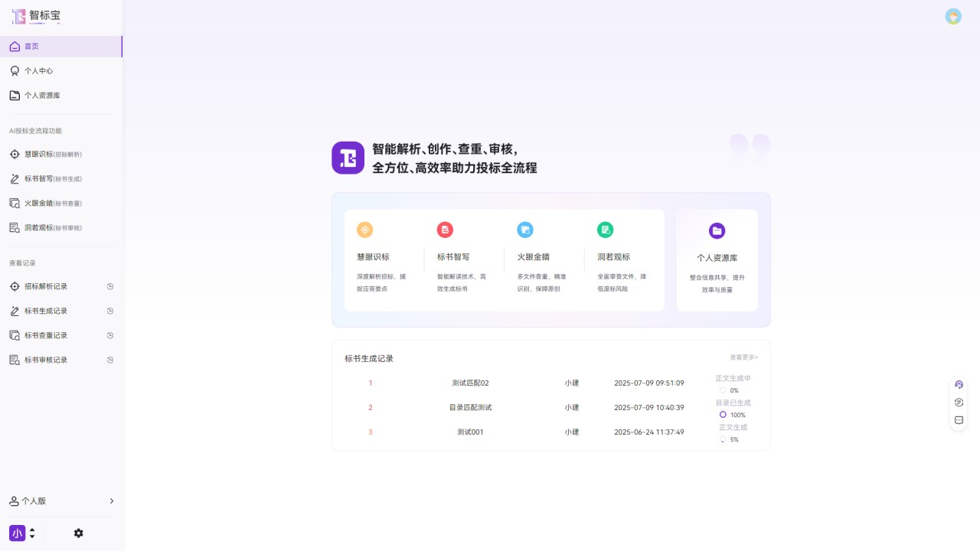Click the circular button in top-right corner
The width and height of the screenshot is (980, 551).
pos(952,15)
